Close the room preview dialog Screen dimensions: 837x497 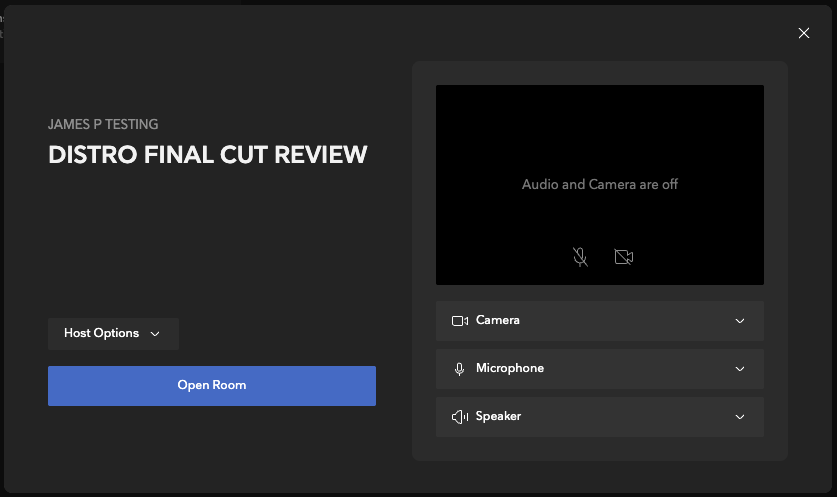click(804, 33)
